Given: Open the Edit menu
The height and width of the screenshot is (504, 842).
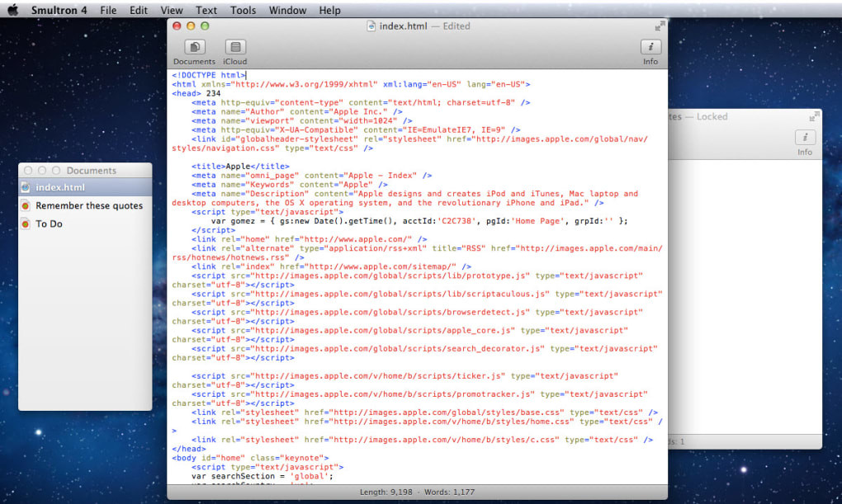Looking at the screenshot, I should [139, 10].
